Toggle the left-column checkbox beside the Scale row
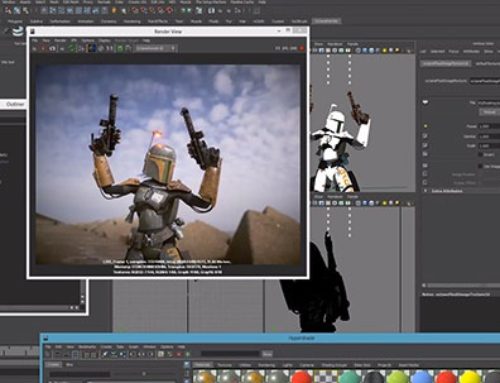 (x=425, y=145)
